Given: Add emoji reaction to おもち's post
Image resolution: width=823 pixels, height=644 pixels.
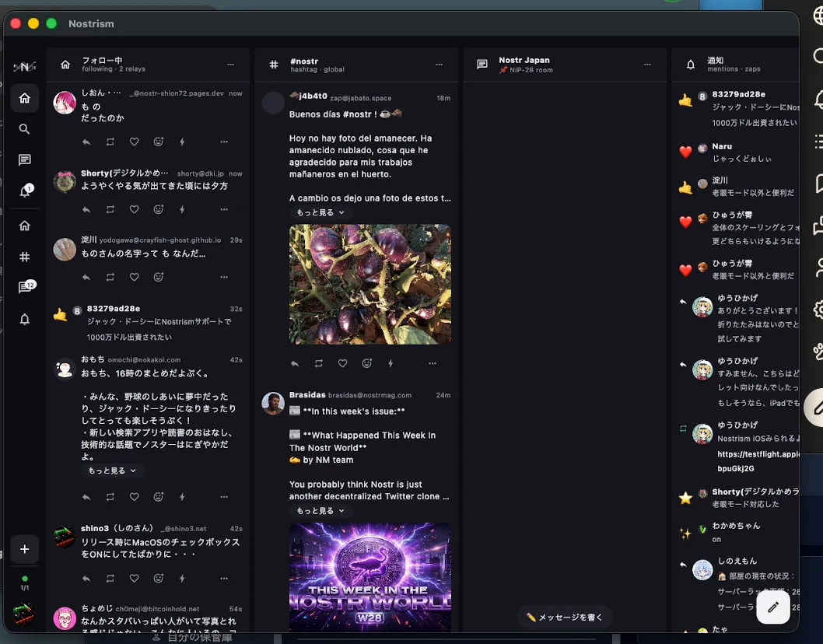Looking at the screenshot, I should [159, 496].
